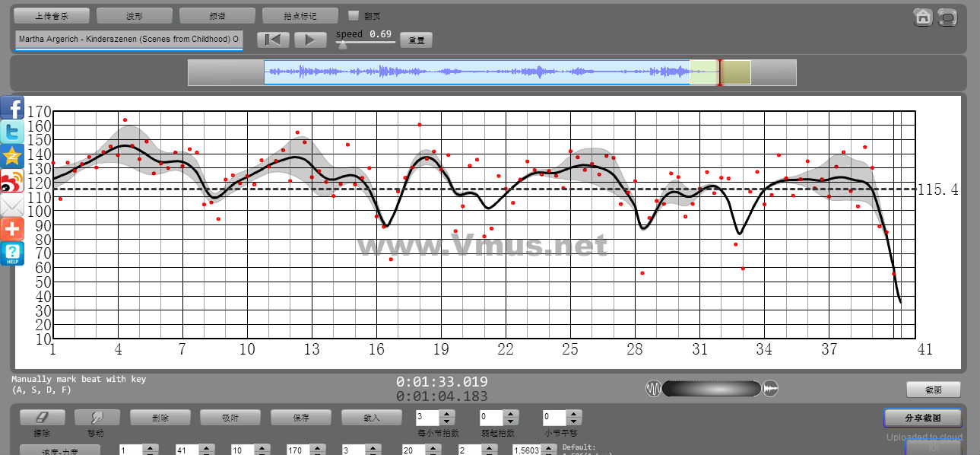Select the move tool (移动)

click(97, 418)
